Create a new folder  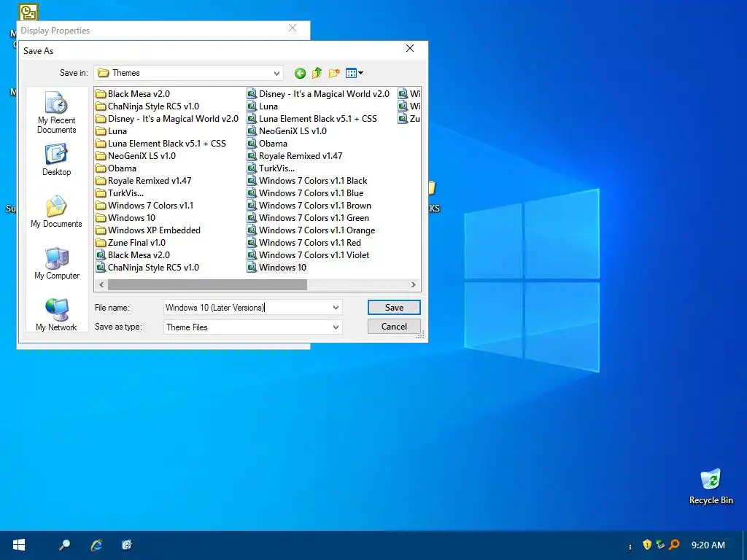(x=334, y=73)
